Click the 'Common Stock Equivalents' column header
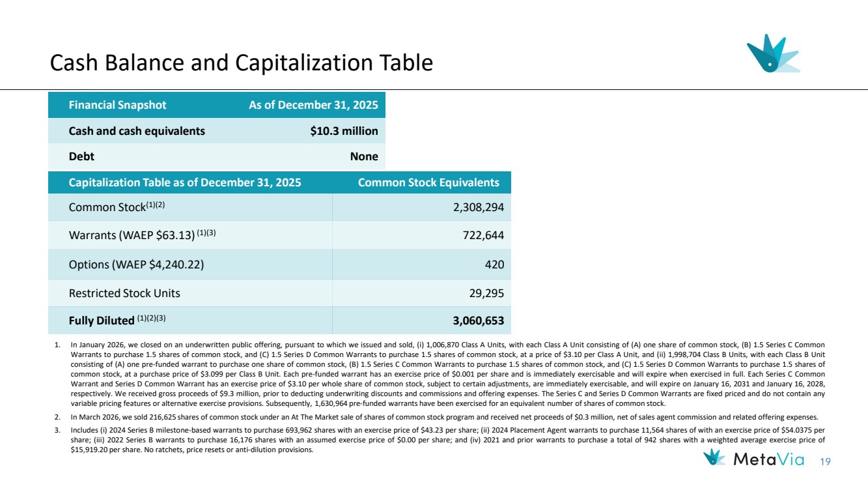The image size is (868, 488). [428, 182]
